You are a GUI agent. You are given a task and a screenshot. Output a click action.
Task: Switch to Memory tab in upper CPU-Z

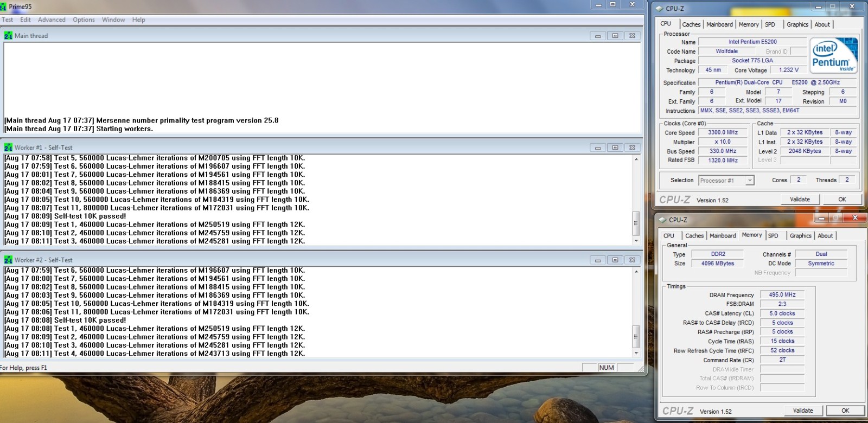749,24
